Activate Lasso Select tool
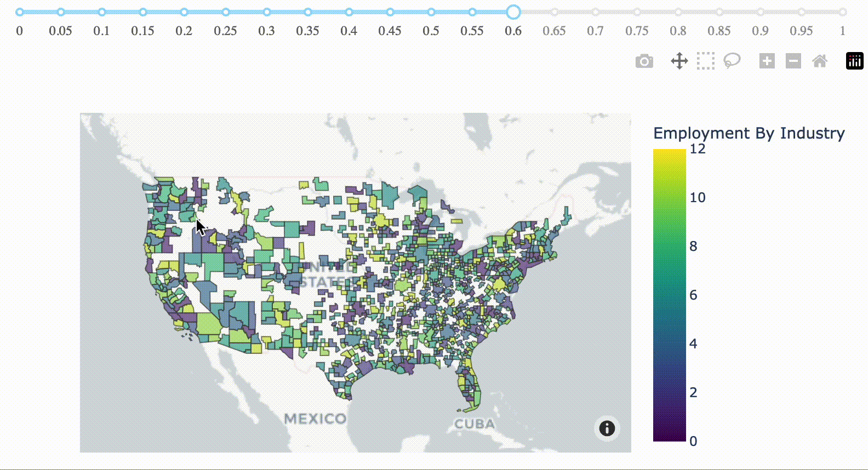868x470 pixels. [732, 61]
